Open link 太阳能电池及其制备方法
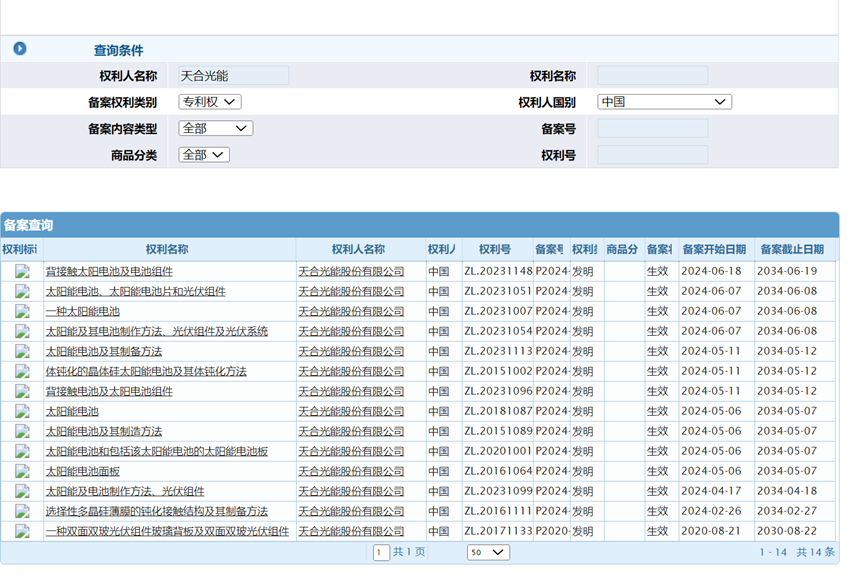The height and width of the screenshot is (578, 865). (104, 351)
